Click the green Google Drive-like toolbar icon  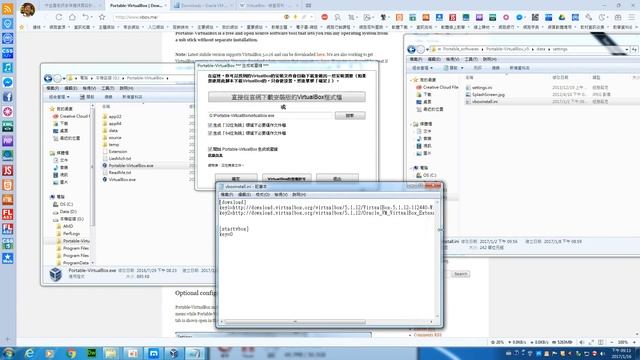[x=562, y=17]
